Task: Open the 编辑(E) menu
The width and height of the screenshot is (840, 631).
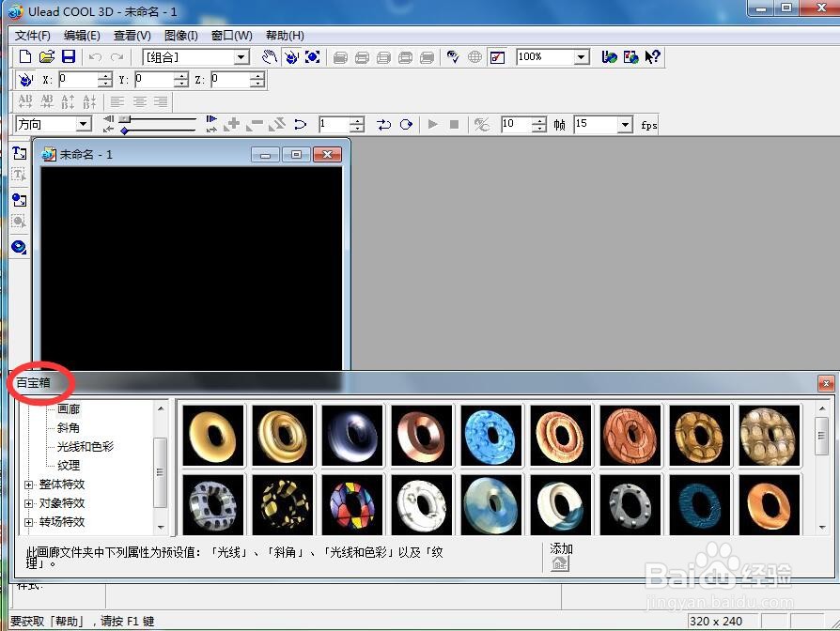Action: [x=82, y=36]
